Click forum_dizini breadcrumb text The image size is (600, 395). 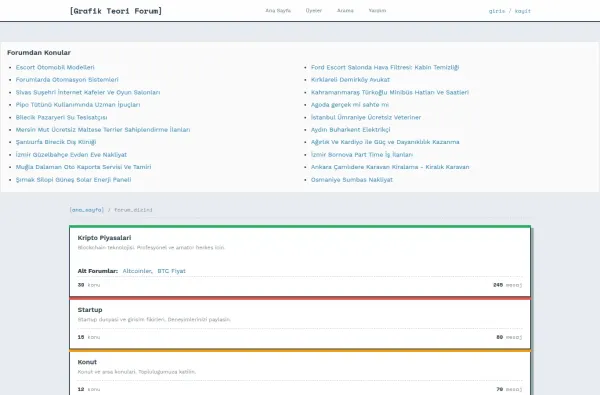133,210
